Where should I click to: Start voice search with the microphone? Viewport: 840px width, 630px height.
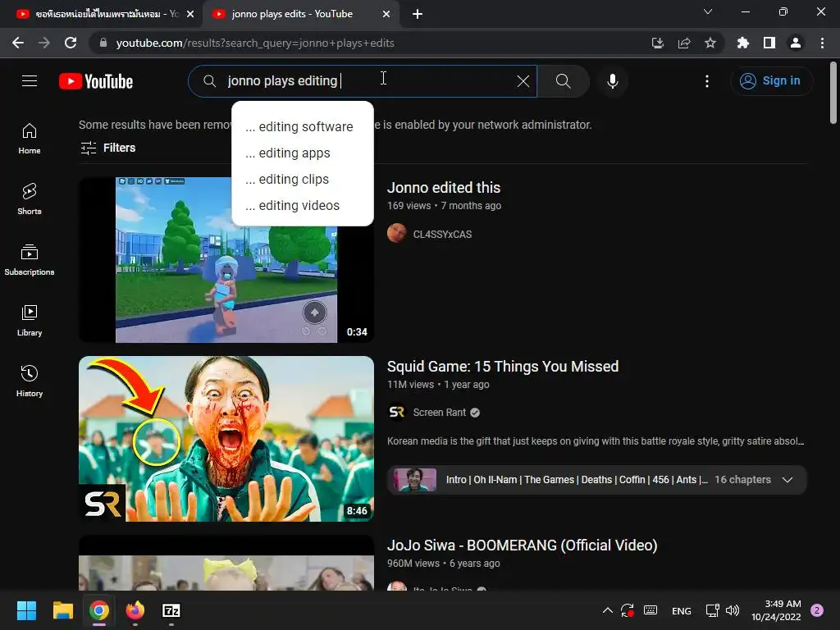(612, 81)
